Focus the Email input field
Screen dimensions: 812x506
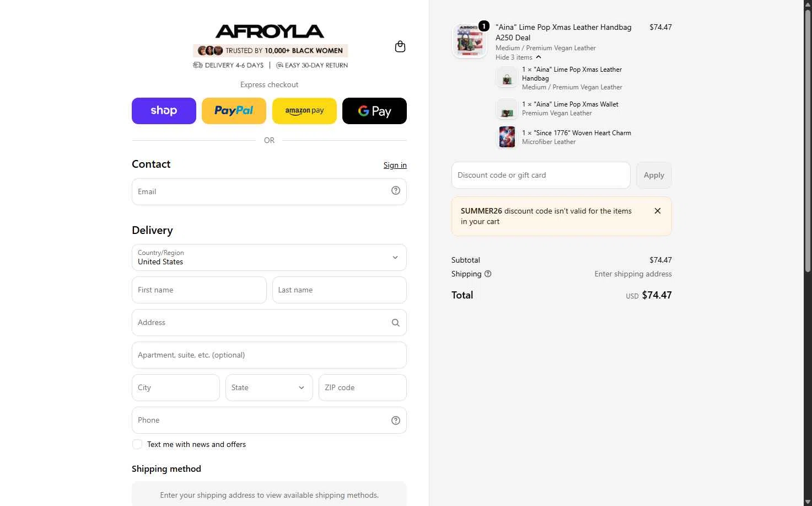(269, 191)
